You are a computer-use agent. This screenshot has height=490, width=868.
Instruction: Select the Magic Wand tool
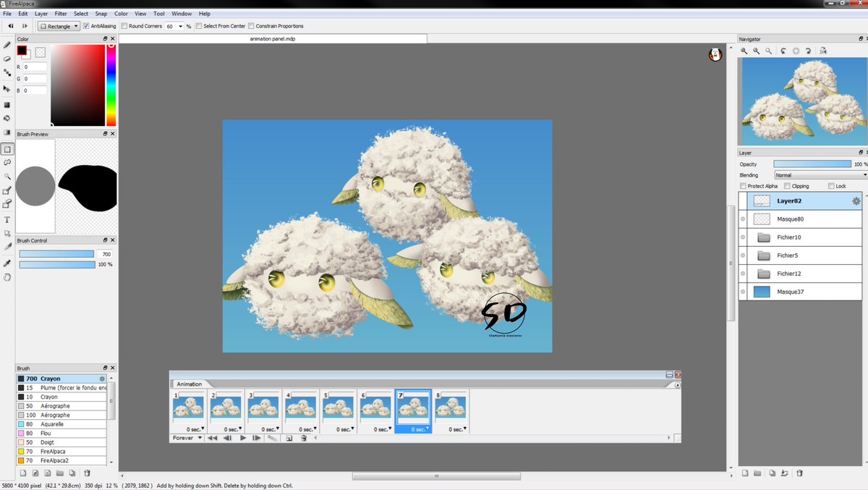pos(7,177)
